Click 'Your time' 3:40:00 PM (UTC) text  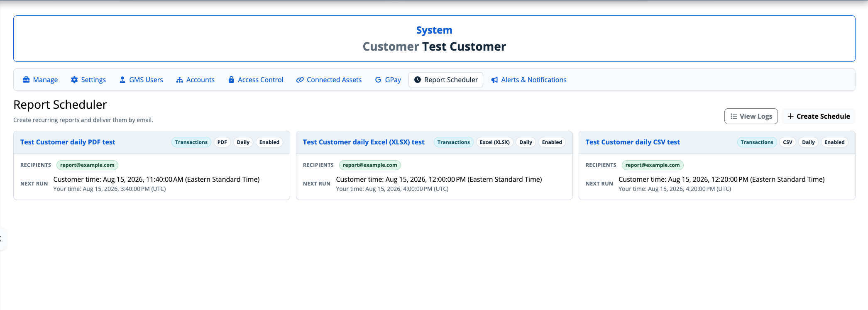[110, 189]
